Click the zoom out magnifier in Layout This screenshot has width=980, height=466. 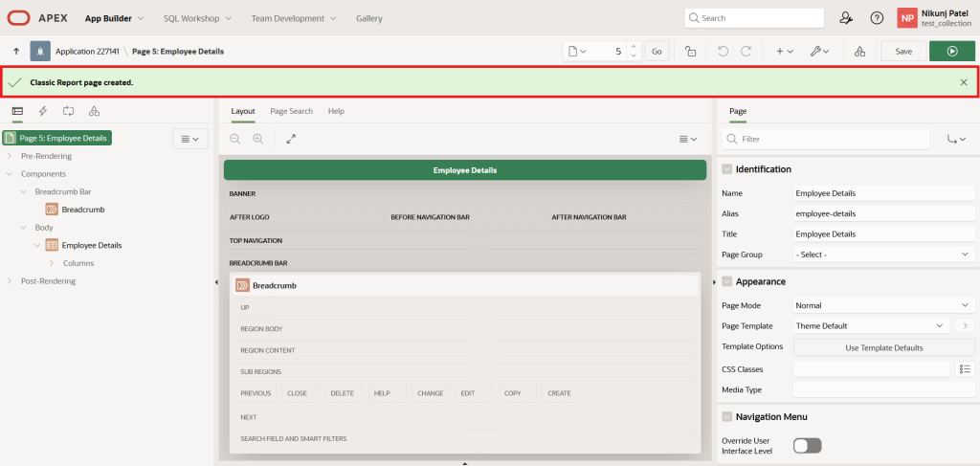[235, 140]
